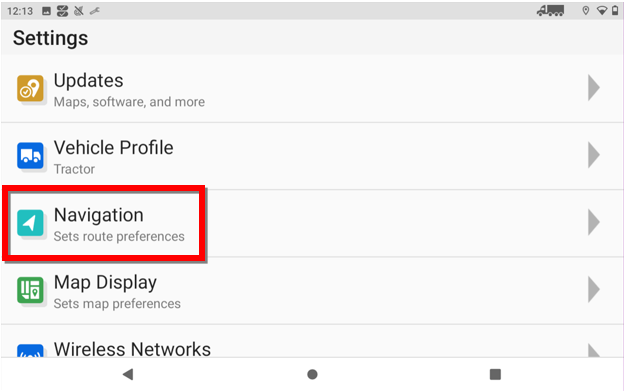Expand Vehicle Profile with its right chevron
624x391 pixels.
tap(594, 155)
